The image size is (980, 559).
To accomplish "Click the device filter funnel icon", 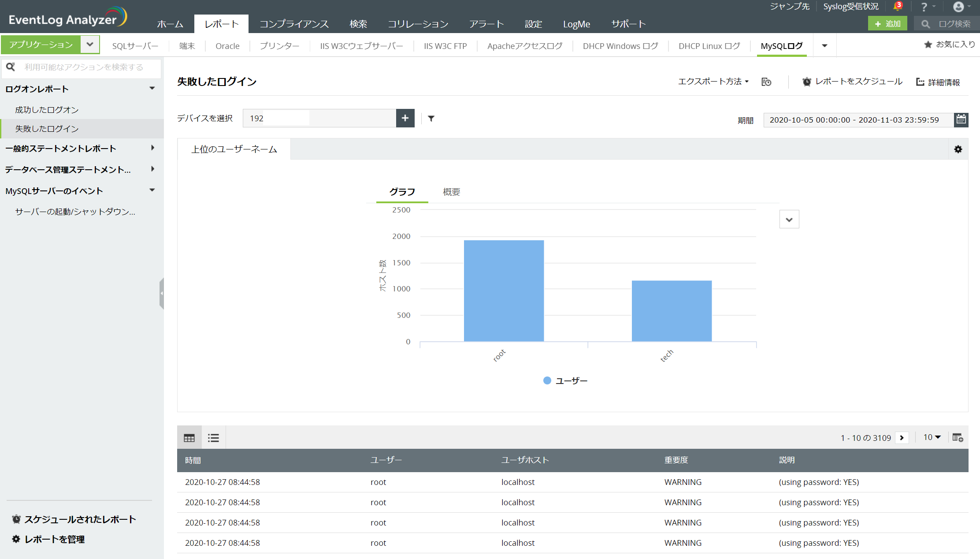I will tap(431, 118).
